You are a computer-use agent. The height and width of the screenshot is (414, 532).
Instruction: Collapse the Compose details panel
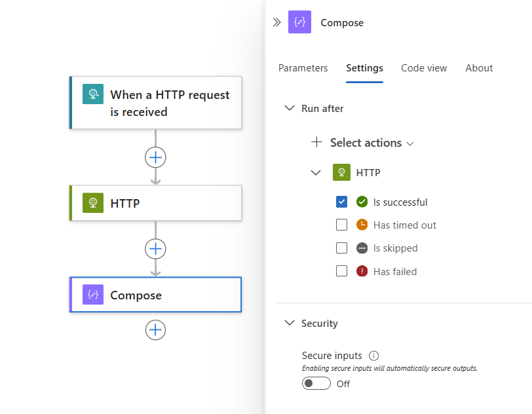(276, 22)
